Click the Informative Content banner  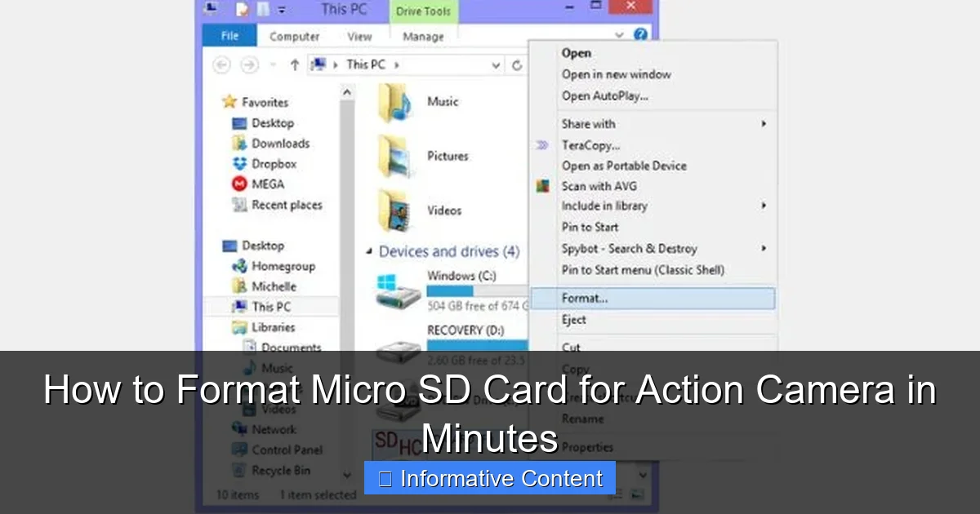point(489,478)
